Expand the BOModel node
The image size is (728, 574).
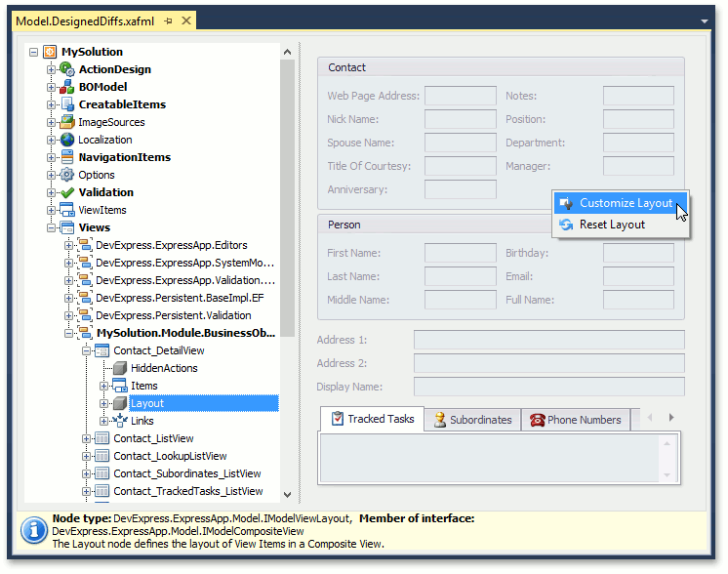[51, 87]
